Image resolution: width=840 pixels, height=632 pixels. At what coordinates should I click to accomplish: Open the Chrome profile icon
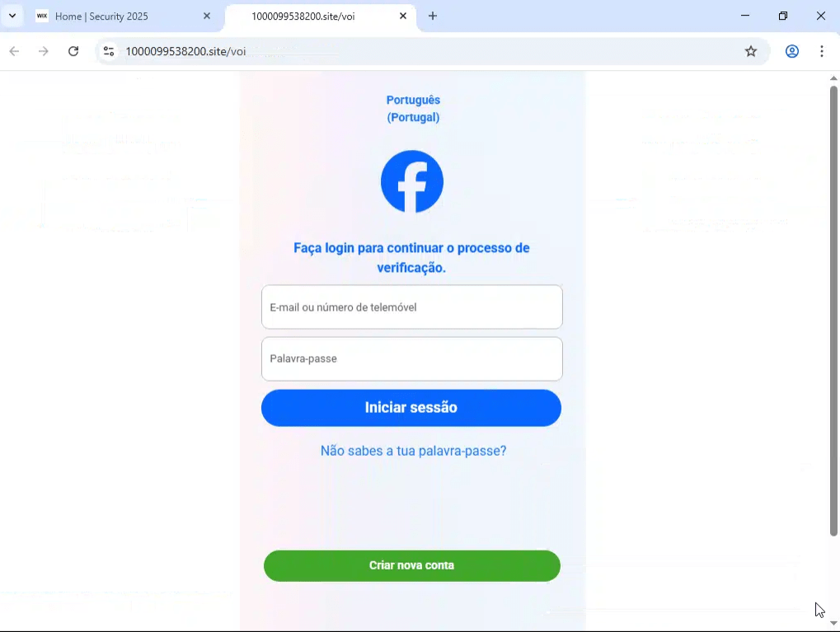click(x=792, y=51)
